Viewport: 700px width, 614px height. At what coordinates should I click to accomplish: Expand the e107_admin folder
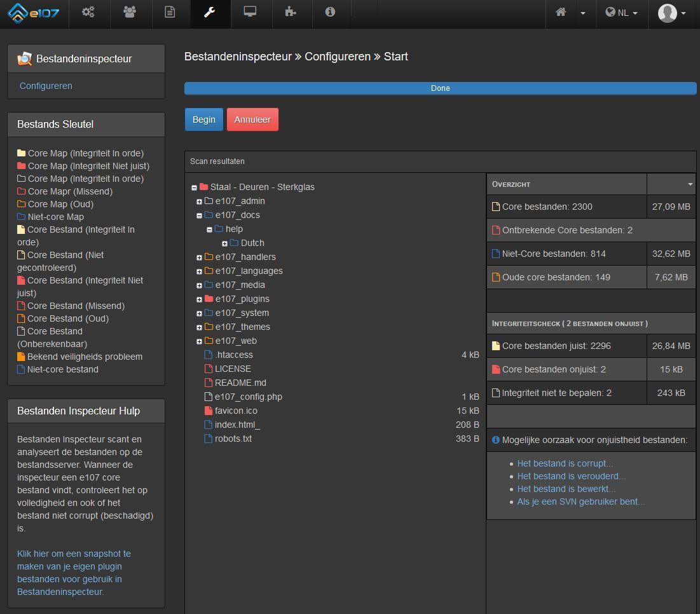pos(199,201)
